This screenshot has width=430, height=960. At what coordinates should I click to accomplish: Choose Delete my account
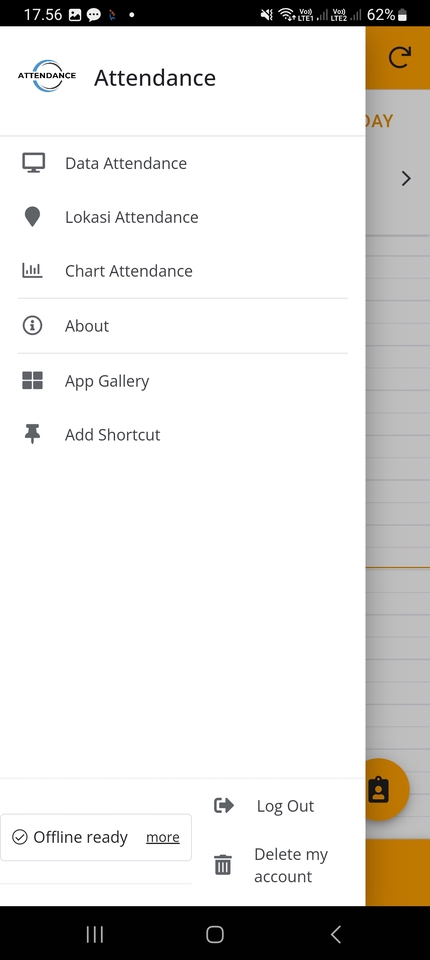coord(291,865)
